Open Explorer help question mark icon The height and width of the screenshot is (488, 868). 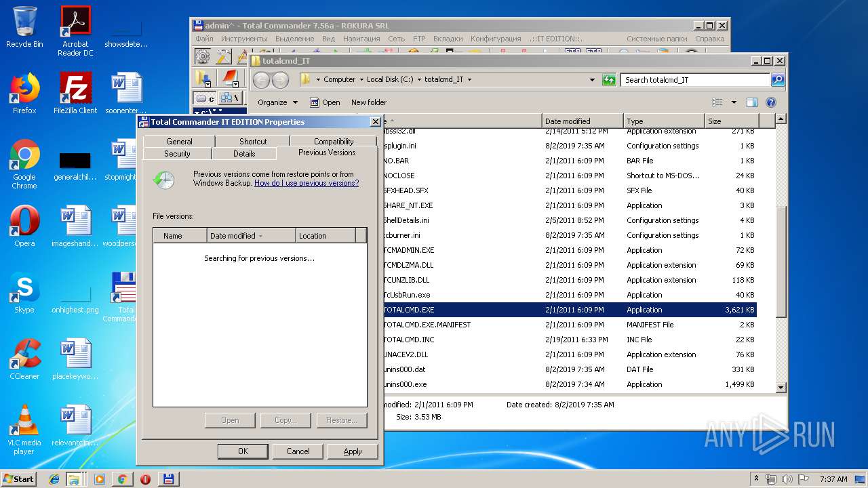[x=770, y=102]
